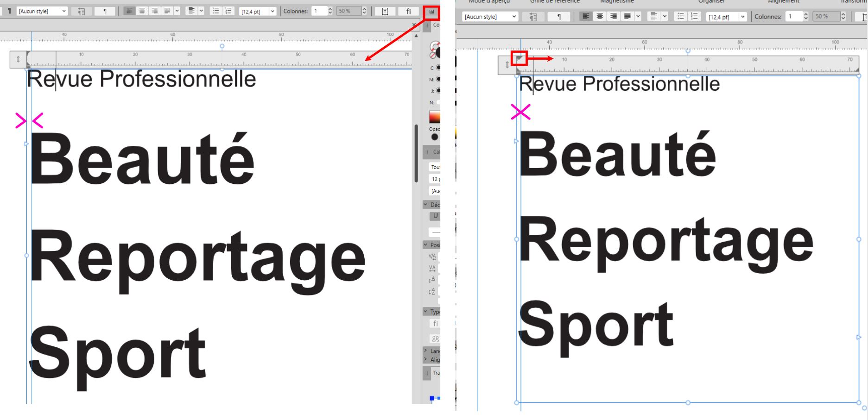Toggle align right in left window toolbar
This screenshot has width=868, height=420.
pos(155,11)
